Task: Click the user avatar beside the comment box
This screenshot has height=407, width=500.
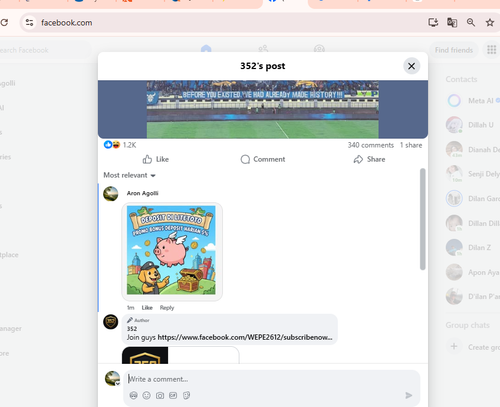Action: click(112, 379)
